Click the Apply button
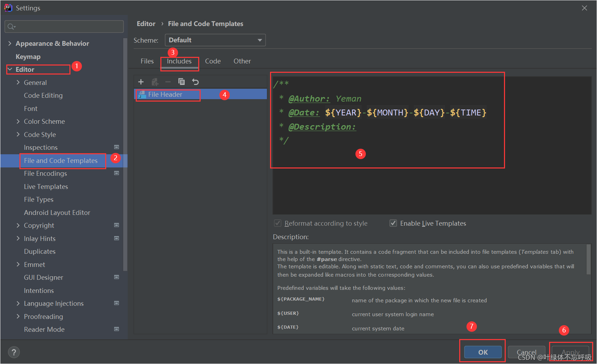This screenshot has width=597, height=364. click(571, 352)
